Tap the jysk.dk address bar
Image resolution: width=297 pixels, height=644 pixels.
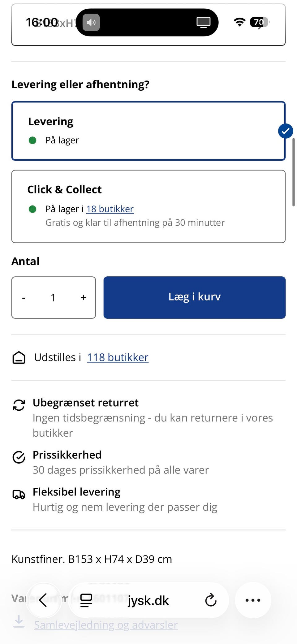pos(148,600)
